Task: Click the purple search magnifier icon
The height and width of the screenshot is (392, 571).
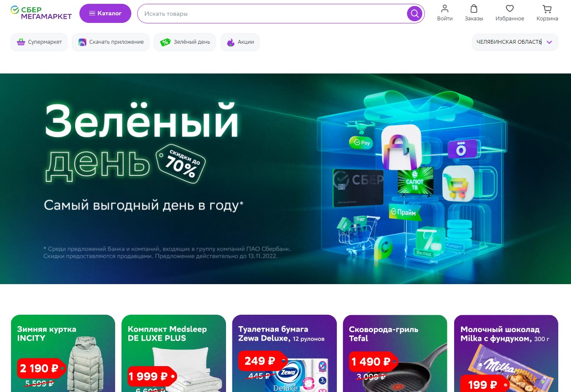Action: point(415,14)
